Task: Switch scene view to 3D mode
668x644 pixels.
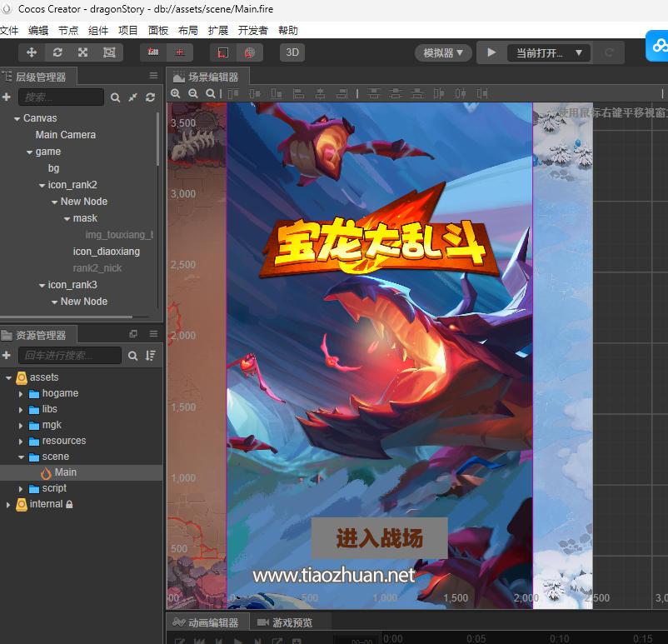Action: pos(292,52)
